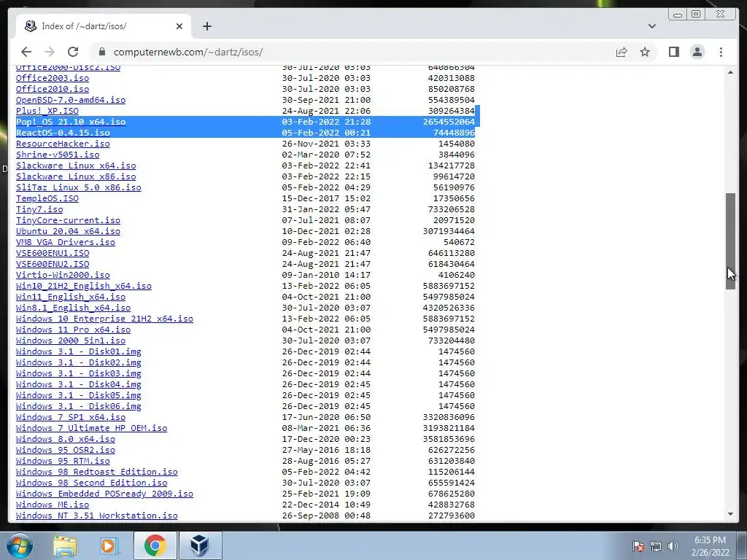
Task: Open Action Center flag tray icon
Action: coord(638,545)
